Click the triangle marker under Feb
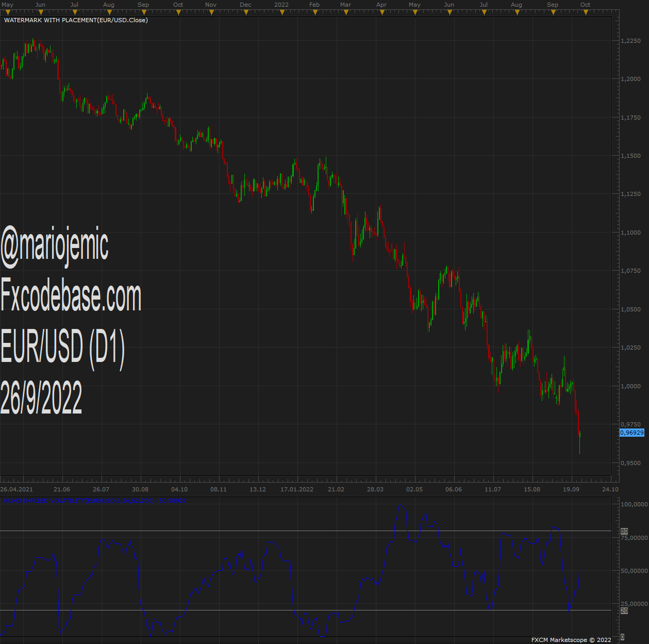Image resolution: width=649 pixels, height=644 pixels. 315,12
